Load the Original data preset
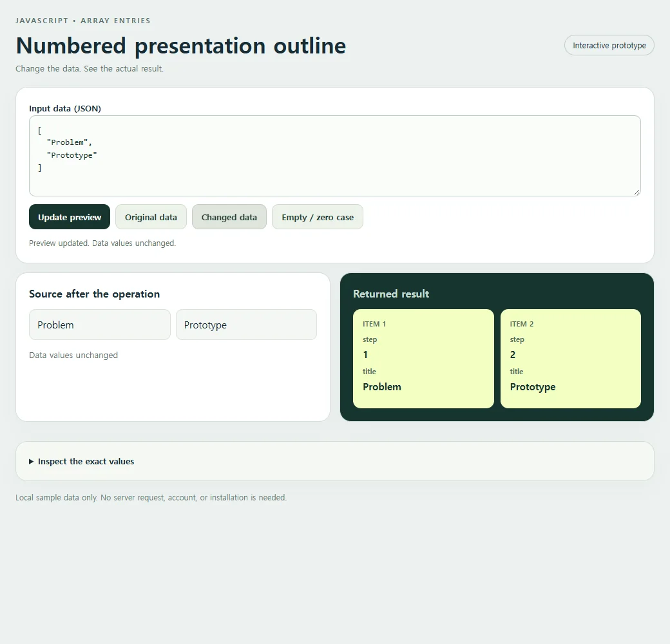Screen dimensions: 670x644 (x=151, y=217)
